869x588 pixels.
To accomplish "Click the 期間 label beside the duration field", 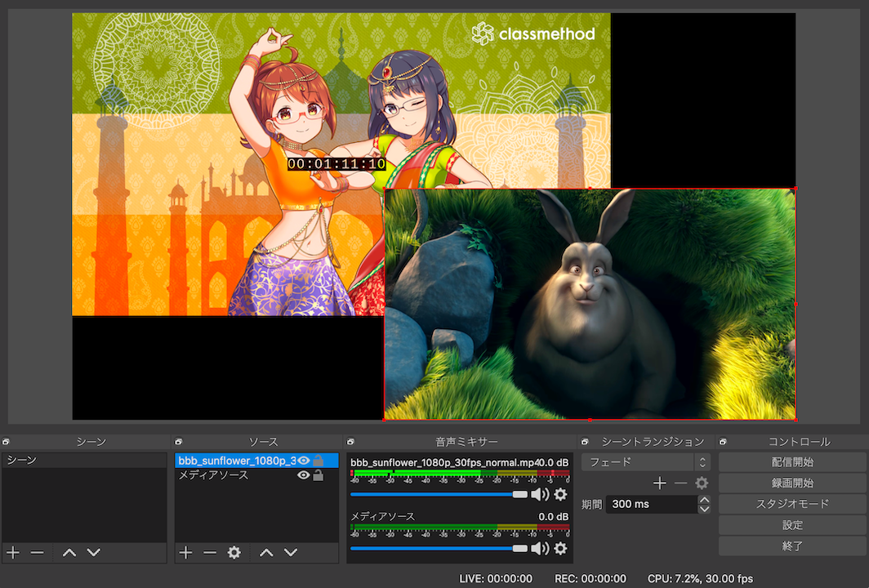I will (x=591, y=505).
